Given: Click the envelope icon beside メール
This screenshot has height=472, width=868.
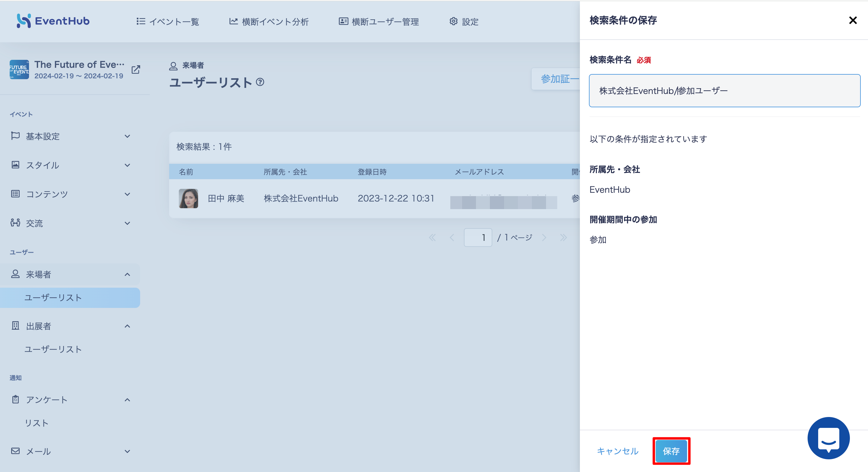Looking at the screenshot, I should pos(15,451).
